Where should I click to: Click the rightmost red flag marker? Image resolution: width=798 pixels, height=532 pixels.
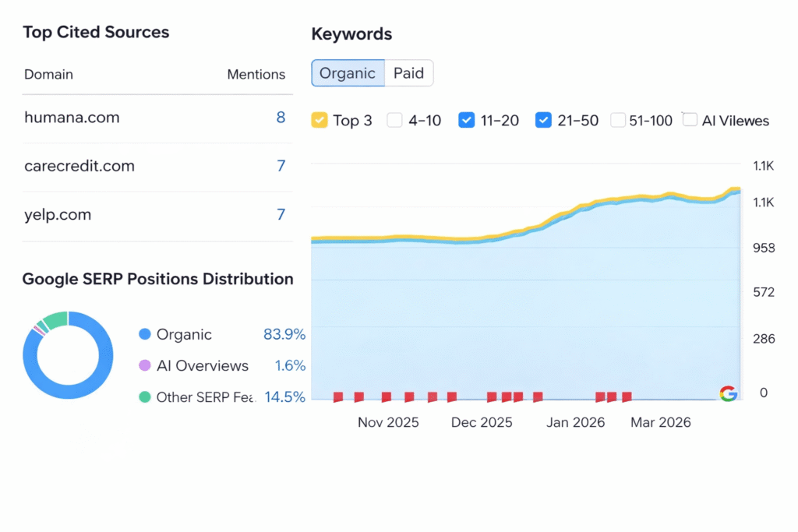[x=627, y=397]
